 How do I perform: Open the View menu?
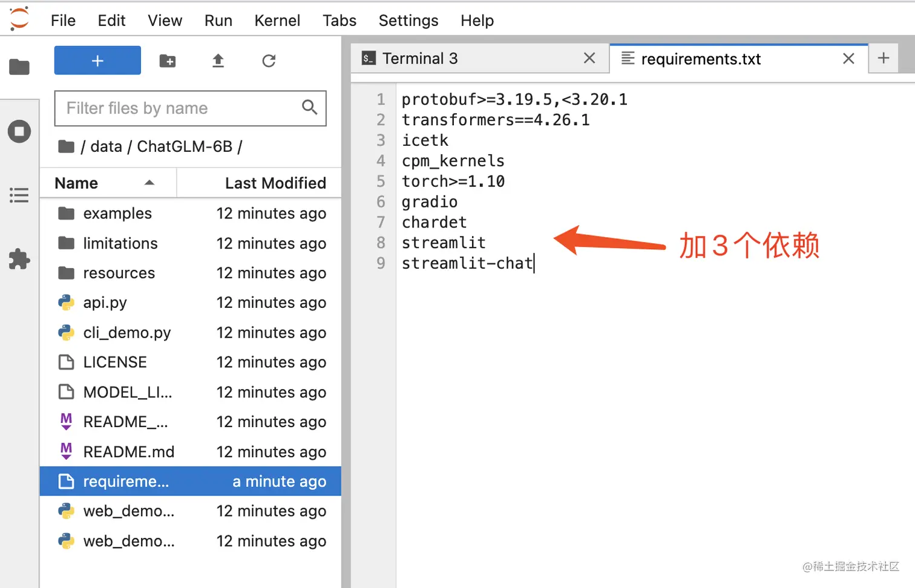(165, 21)
